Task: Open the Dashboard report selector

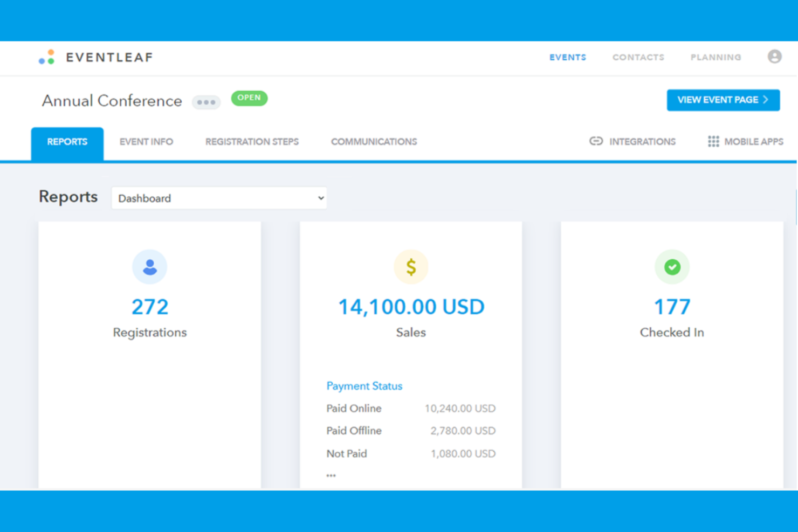Action: pos(218,198)
